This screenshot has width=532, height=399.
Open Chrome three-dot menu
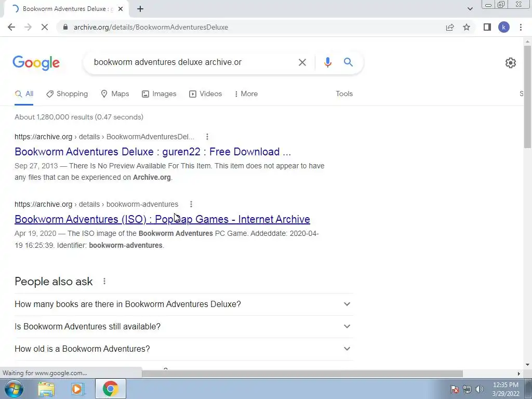521,27
